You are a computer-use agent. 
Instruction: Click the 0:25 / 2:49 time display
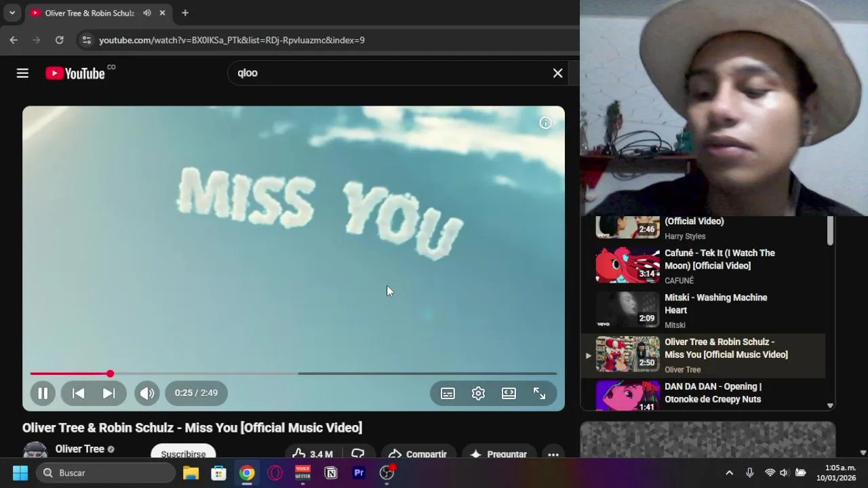pyautogui.click(x=196, y=393)
